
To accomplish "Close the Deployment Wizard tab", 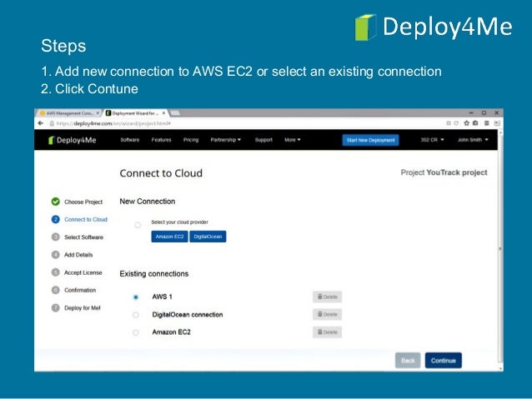I will tap(163, 113).
